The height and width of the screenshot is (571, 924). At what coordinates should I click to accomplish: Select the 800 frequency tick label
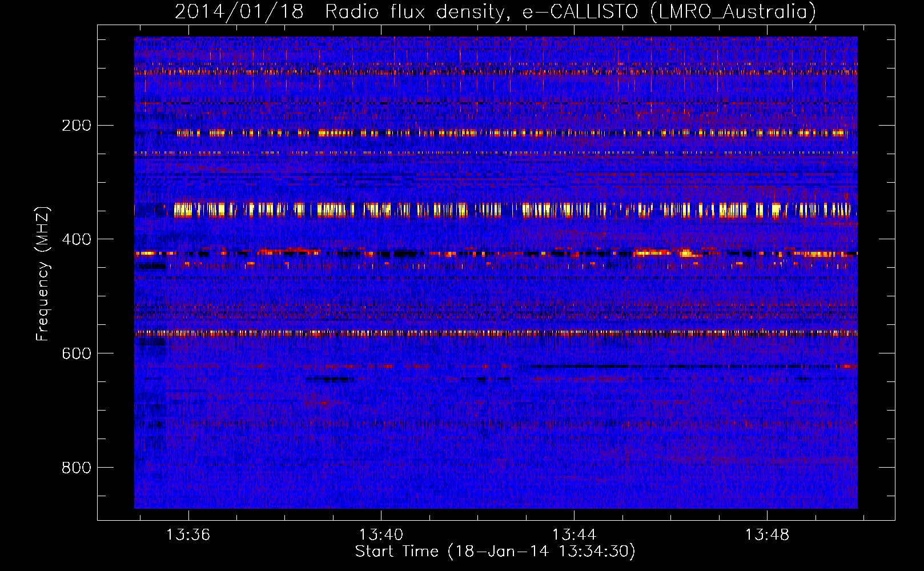tap(77, 468)
